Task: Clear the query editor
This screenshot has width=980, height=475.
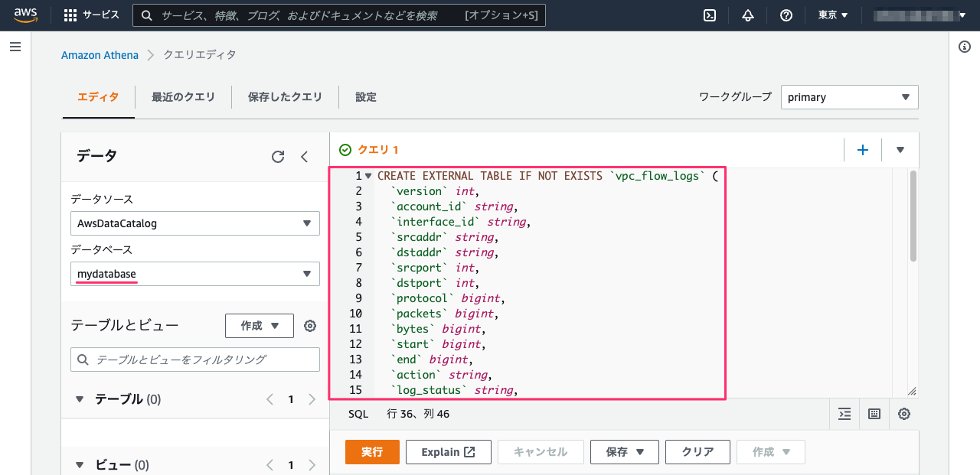Action: click(697, 452)
